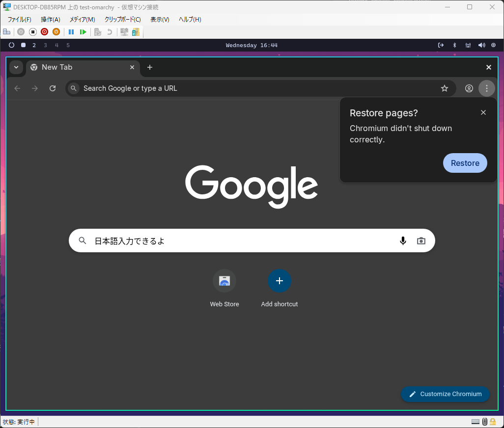Close the New Tab tab
Image resolution: width=504 pixels, height=428 pixels.
(132, 67)
